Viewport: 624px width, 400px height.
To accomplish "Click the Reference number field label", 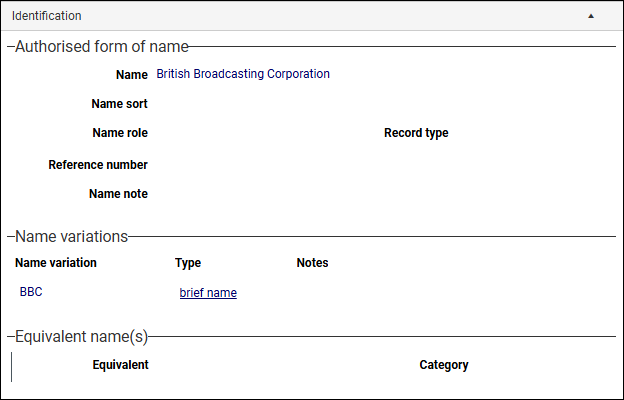I will [98, 164].
